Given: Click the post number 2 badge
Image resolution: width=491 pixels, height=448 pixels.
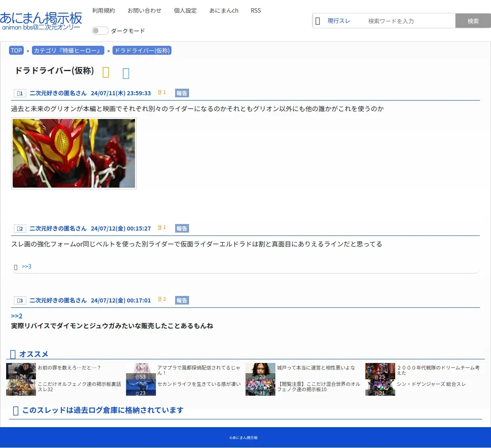Looking at the screenshot, I should 20,228.
